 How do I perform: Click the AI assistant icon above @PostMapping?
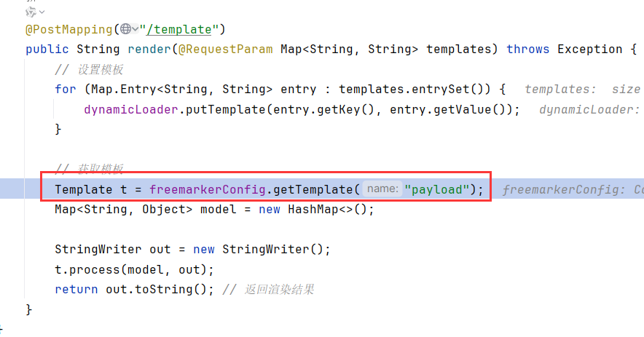31,12
